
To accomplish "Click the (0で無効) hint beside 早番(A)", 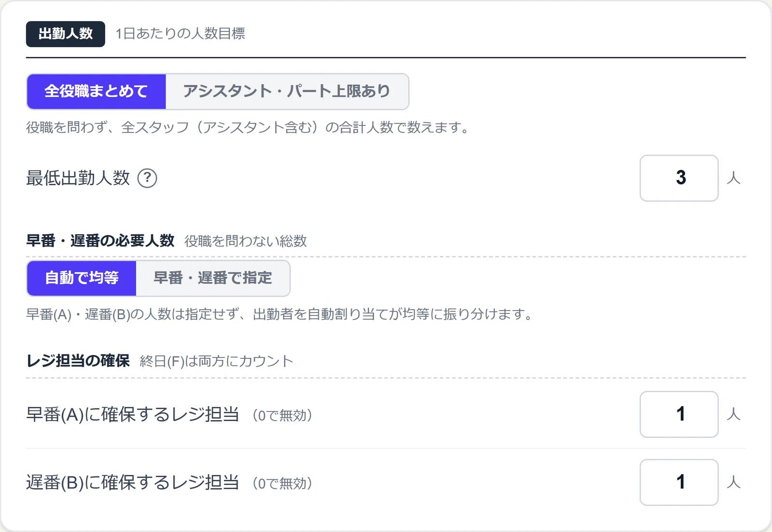I will (283, 415).
